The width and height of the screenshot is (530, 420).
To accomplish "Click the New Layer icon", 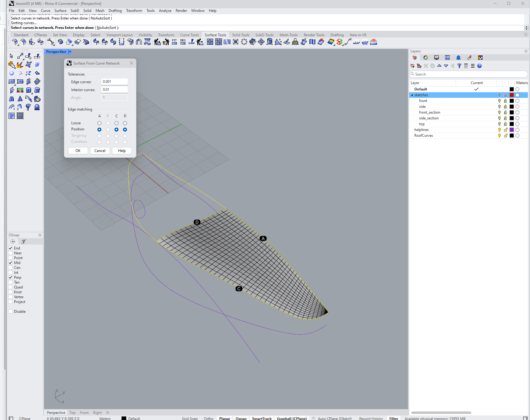I will pos(412,66).
